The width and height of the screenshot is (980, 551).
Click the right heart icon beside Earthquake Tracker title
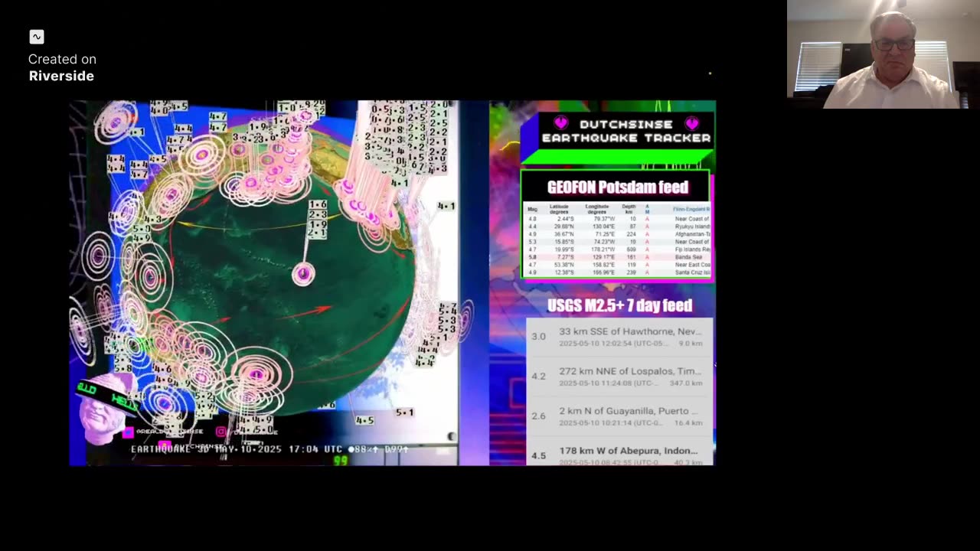[x=692, y=123]
